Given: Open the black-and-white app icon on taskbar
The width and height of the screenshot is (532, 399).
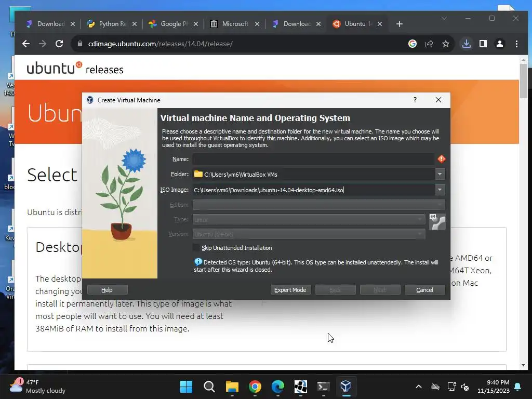Looking at the screenshot, I should (301, 387).
